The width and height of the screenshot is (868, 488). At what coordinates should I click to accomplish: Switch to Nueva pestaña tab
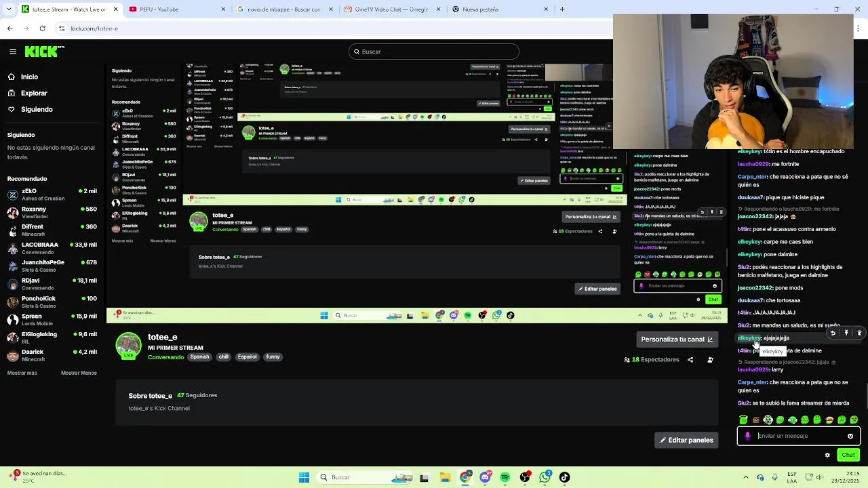coord(498,9)
